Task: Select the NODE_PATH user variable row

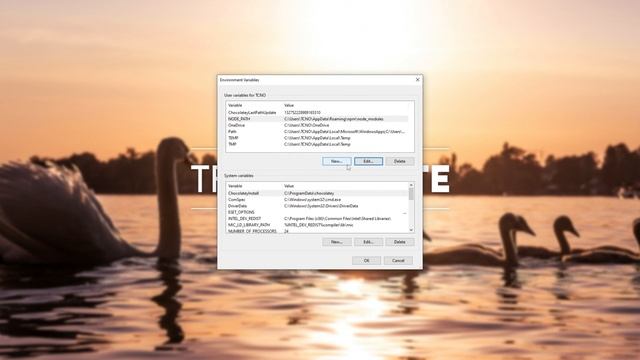Action: (x=317, y=119)
